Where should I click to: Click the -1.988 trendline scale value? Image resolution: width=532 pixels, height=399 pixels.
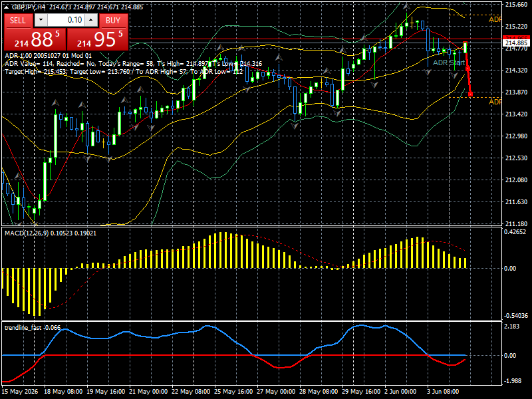(x=512, y=380)
